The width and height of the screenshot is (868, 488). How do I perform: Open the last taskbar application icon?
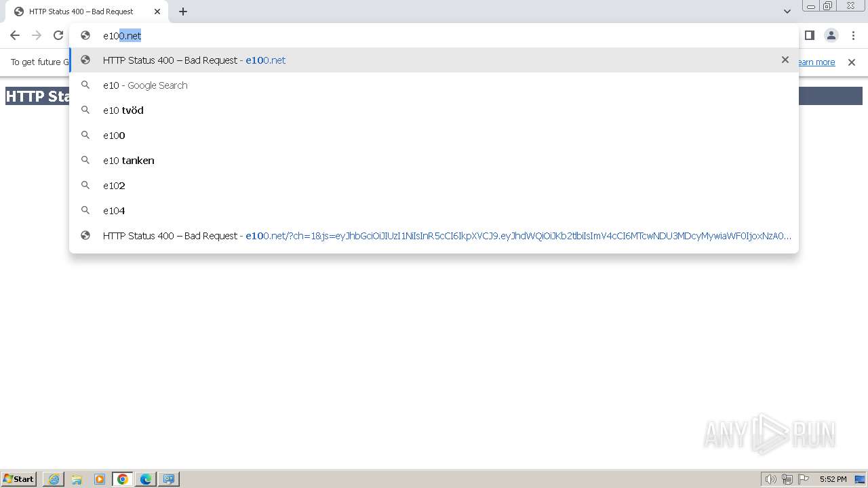(x=169, y=479)
